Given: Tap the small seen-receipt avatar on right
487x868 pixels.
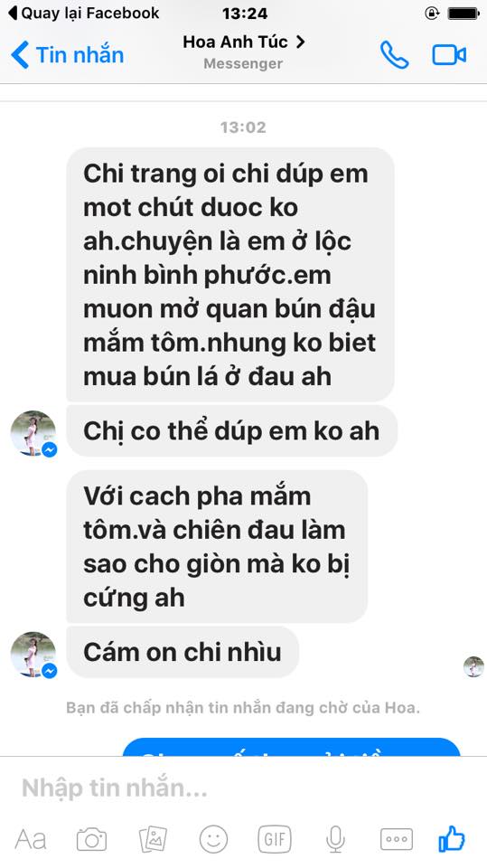Looking at the screenshot, I should click(473, 666).
